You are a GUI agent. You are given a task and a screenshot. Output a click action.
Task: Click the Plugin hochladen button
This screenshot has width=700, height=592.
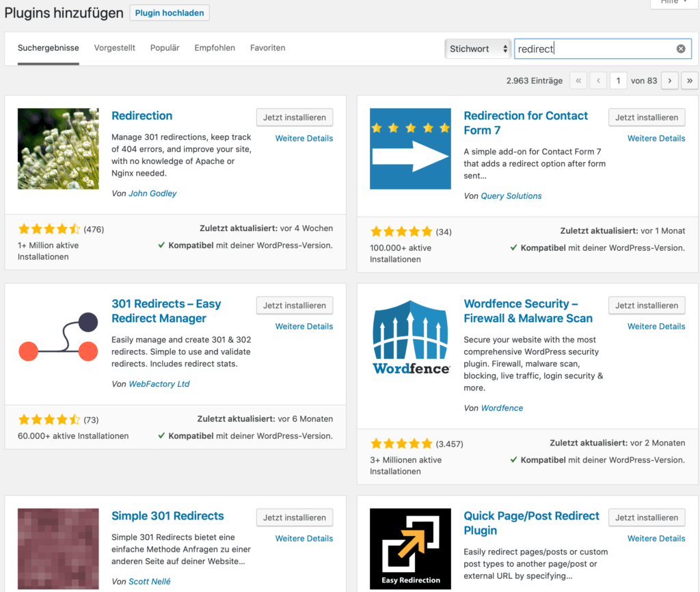click(x=170, y=13)
